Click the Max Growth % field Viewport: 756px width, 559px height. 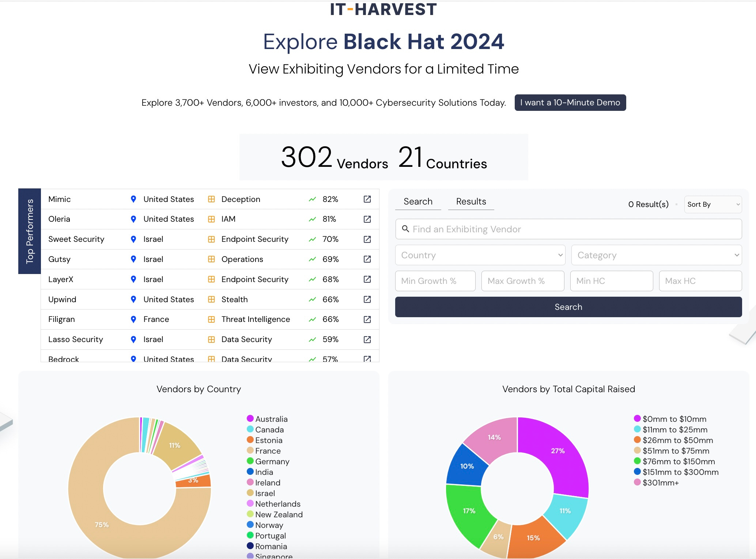pyautogui.click(x=523, y=281)
